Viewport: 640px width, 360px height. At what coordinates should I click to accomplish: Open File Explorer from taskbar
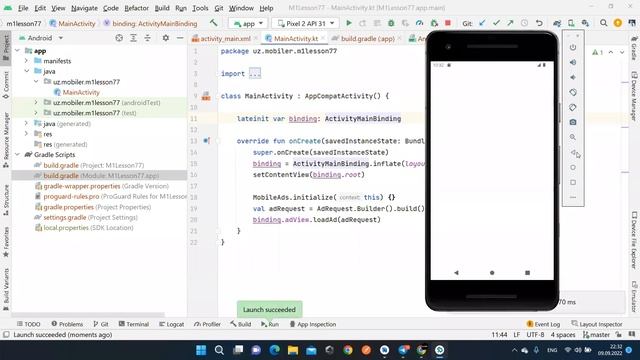(293, 350)
